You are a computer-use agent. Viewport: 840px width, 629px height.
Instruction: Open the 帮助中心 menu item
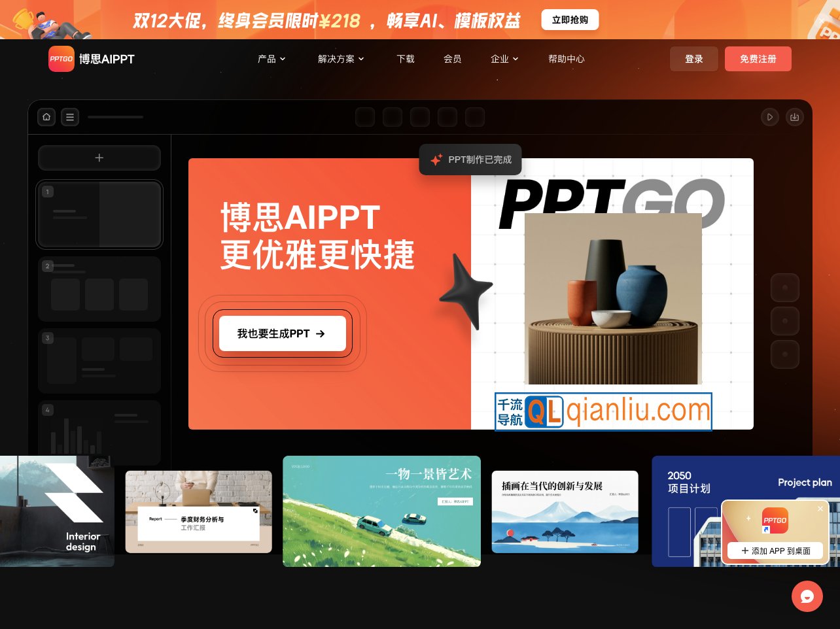click(x=567, y=59)
